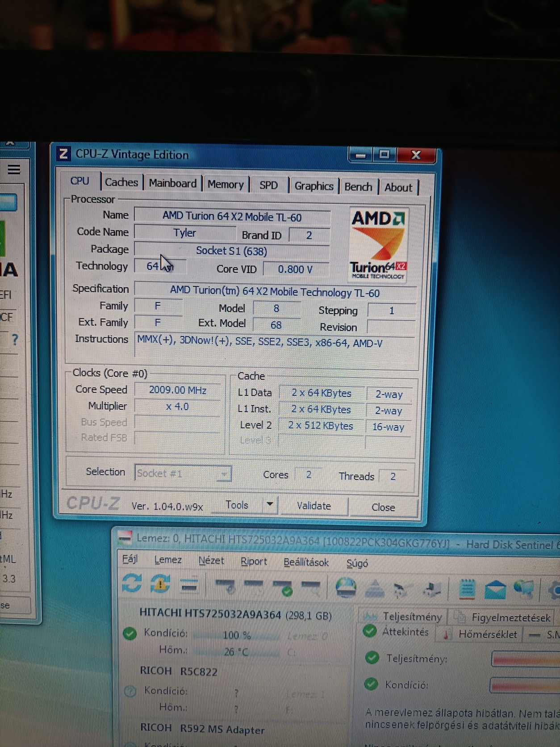Select the Áttekintés sub-tab

pos(397,632)
